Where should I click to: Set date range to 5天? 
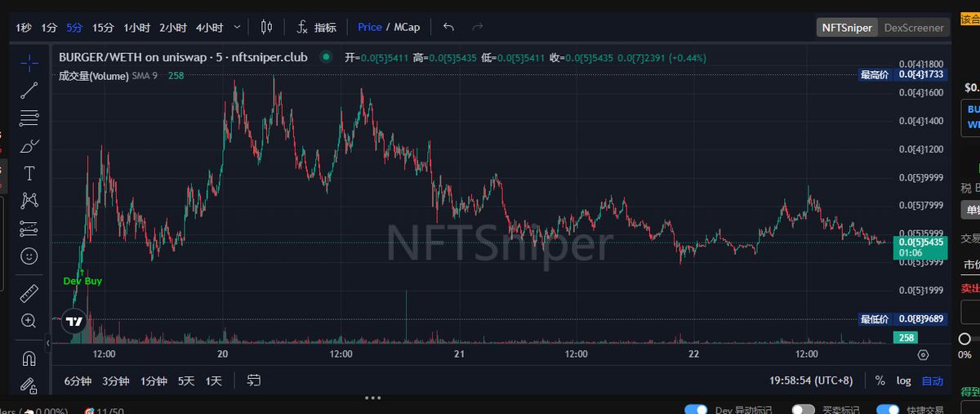tap(186, 381)
